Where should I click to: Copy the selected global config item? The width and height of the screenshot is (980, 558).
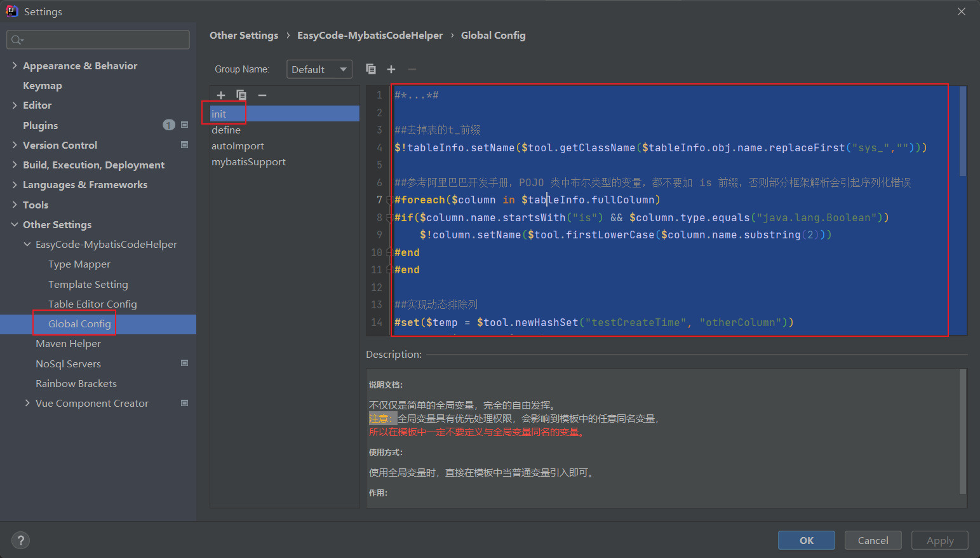tap(241, 95)
